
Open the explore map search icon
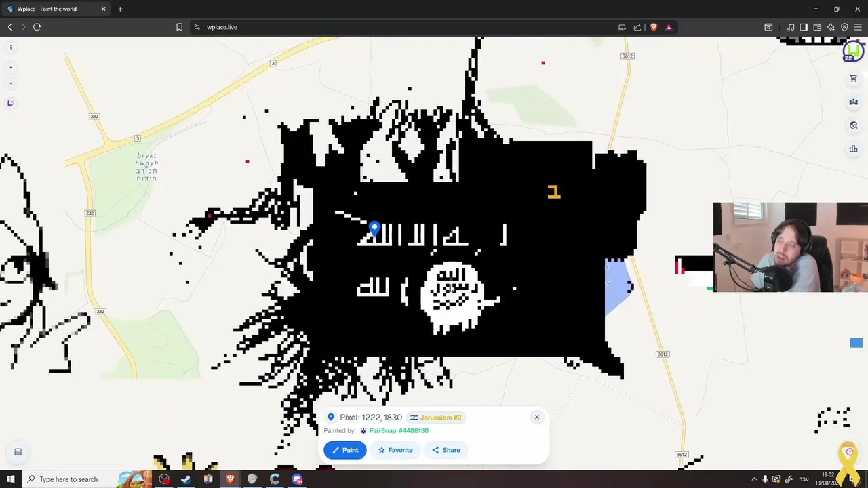[x=853, y=125]
